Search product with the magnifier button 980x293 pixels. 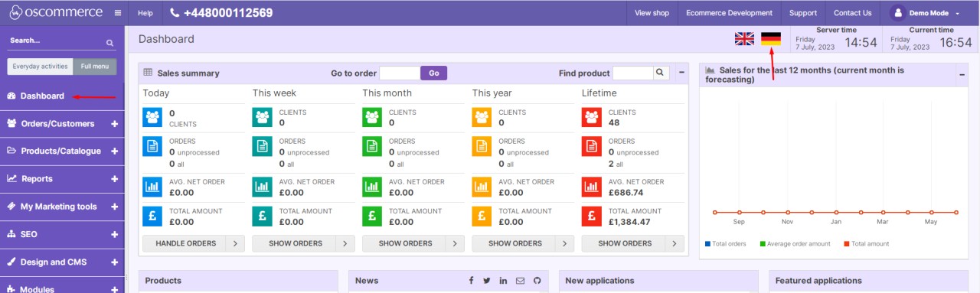pos(661,73)
